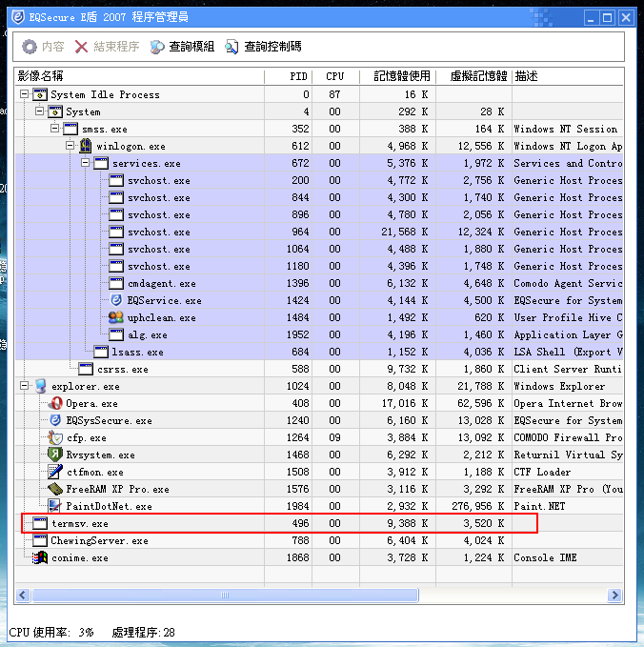Click status text CPU 使用率: 3%
The image size is (644, 647).
point(51,632)
